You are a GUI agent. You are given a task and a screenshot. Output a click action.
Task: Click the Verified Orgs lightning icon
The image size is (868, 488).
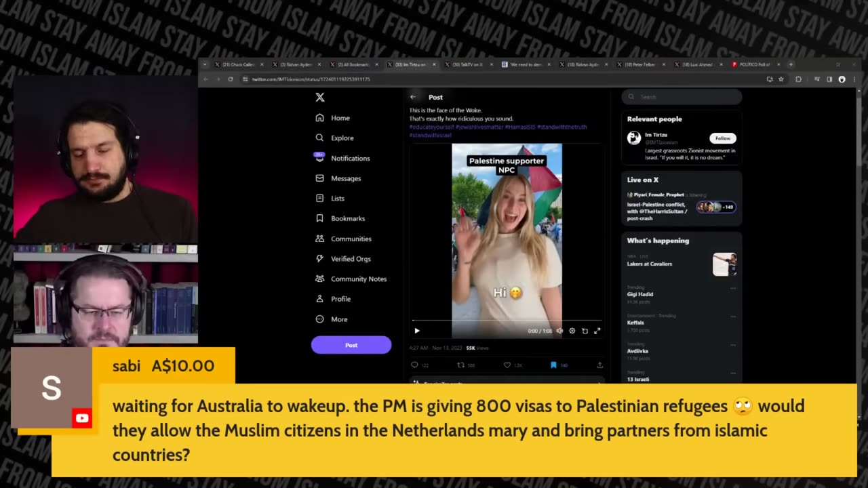[319, 258]
